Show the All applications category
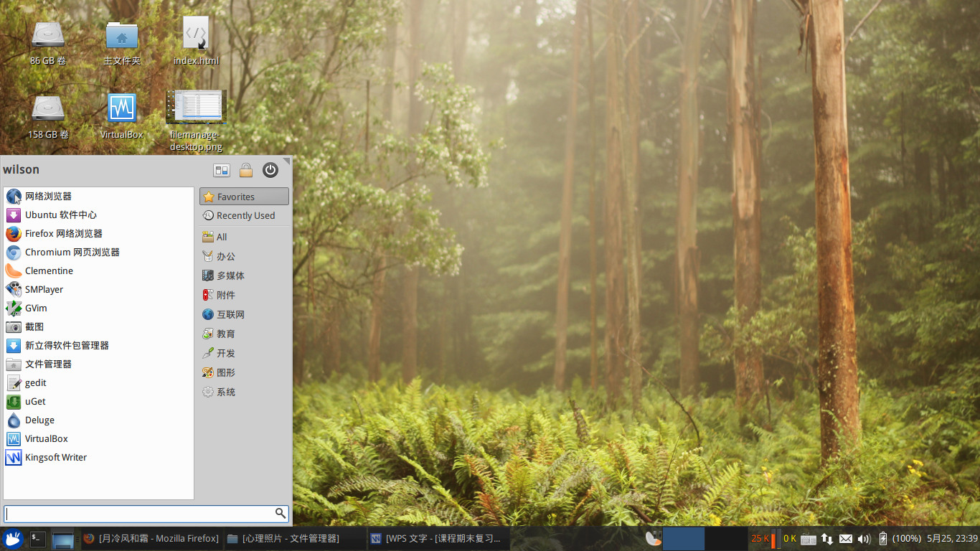This screenshot has width=980, height=551. pyautogui.click(x=244, y=237)
